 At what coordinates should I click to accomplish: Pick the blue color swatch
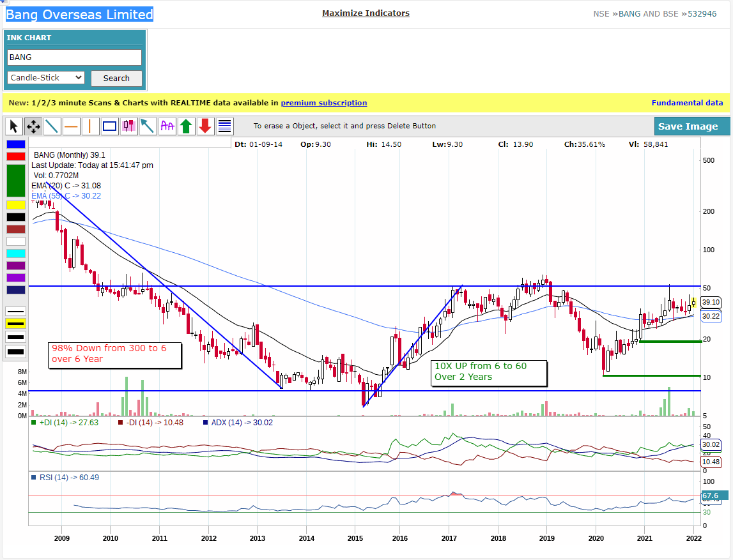pos(16,144)
